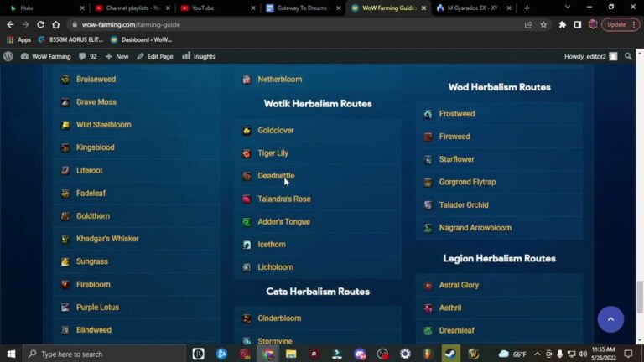Click scroll-to-top round button
The image size is (644, 362).
click(x=610, y=319)
